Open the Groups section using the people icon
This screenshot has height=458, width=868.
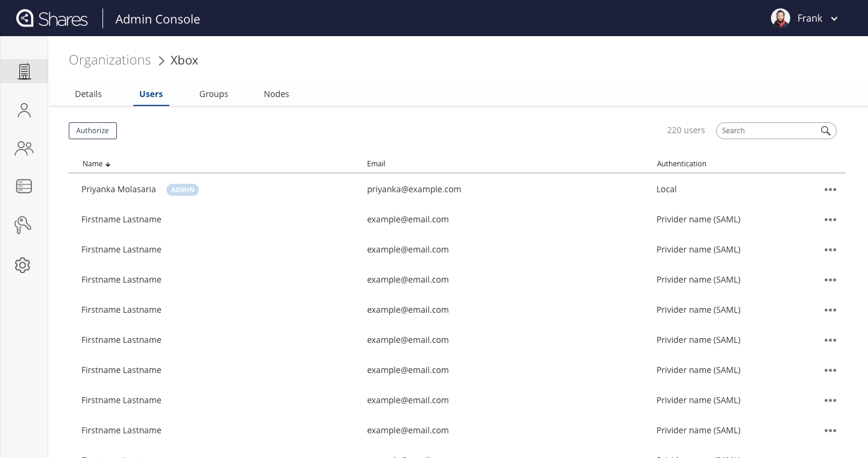click(24, 148)
